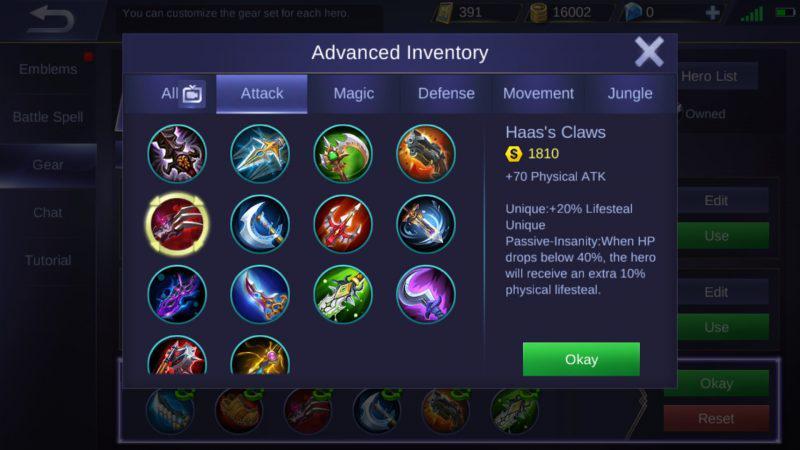Go back using the return arrow
The width and height of the screenshot is (800, 450).
point(52,19)
